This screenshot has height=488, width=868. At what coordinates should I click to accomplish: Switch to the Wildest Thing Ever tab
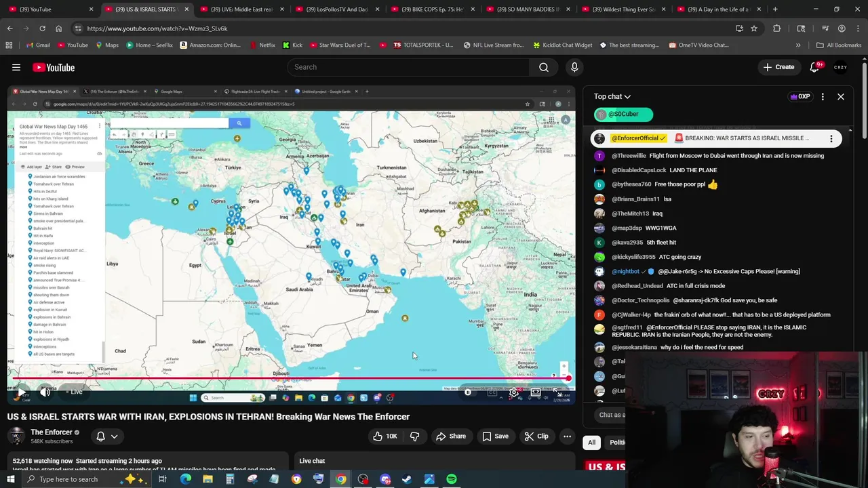click(623, 9)
